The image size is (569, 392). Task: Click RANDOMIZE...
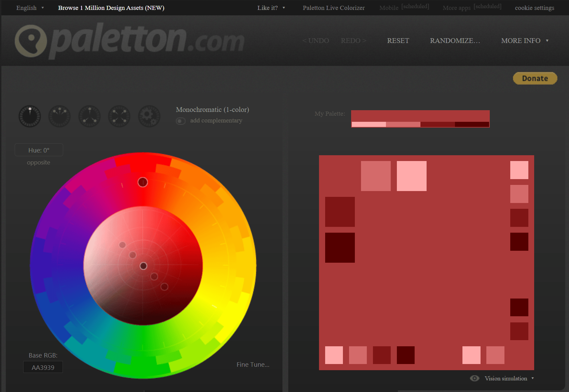[455, 41]
